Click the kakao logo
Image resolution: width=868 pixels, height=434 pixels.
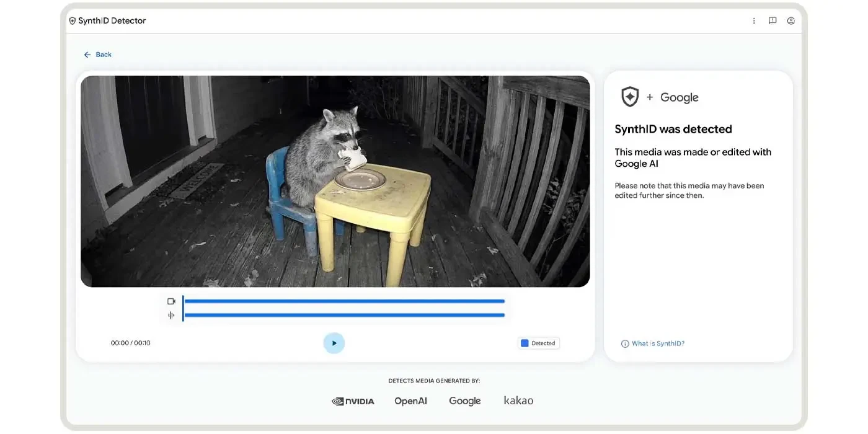[x=518, y=401]
